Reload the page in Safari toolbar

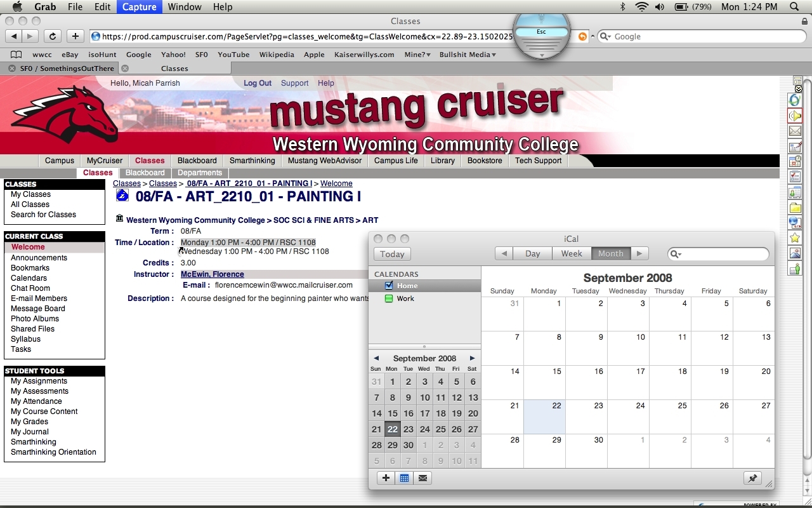[x=53, y=36]
